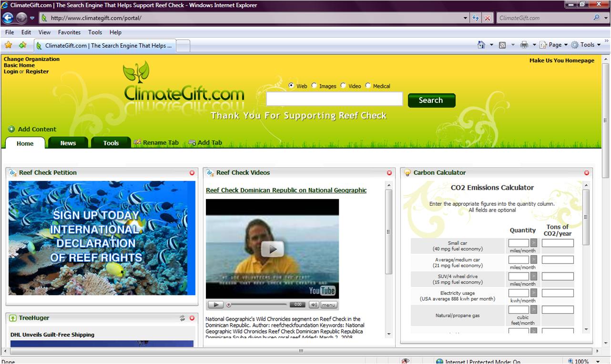Open the recent pages dropdown next to Forward
This screenshot has width=611, height=364.
point(32,18)
